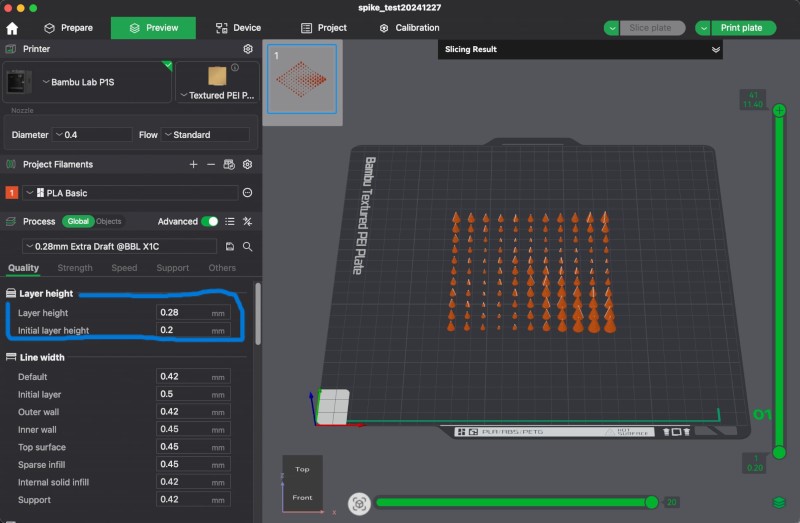Screen dimensions: 800x523
Task: Open the Project tab
Action: pos(324,28)
